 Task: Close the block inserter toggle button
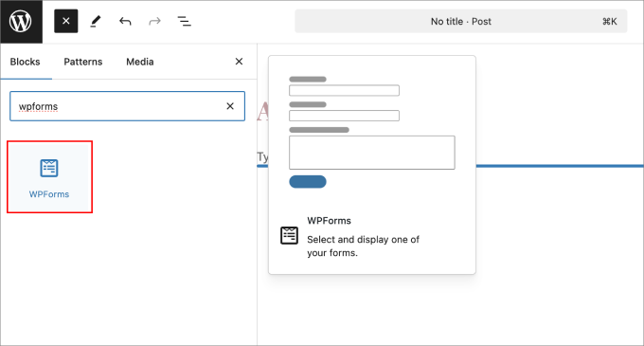65,22
